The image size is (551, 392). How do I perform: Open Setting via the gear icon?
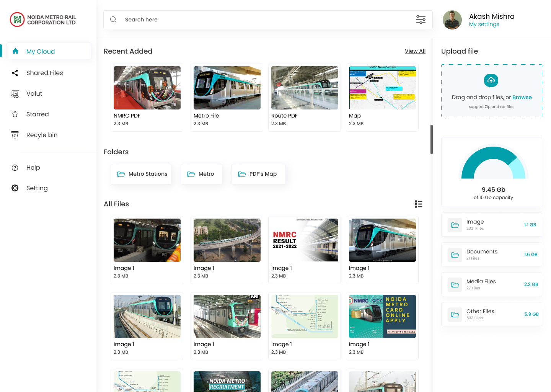coord(15,188)
